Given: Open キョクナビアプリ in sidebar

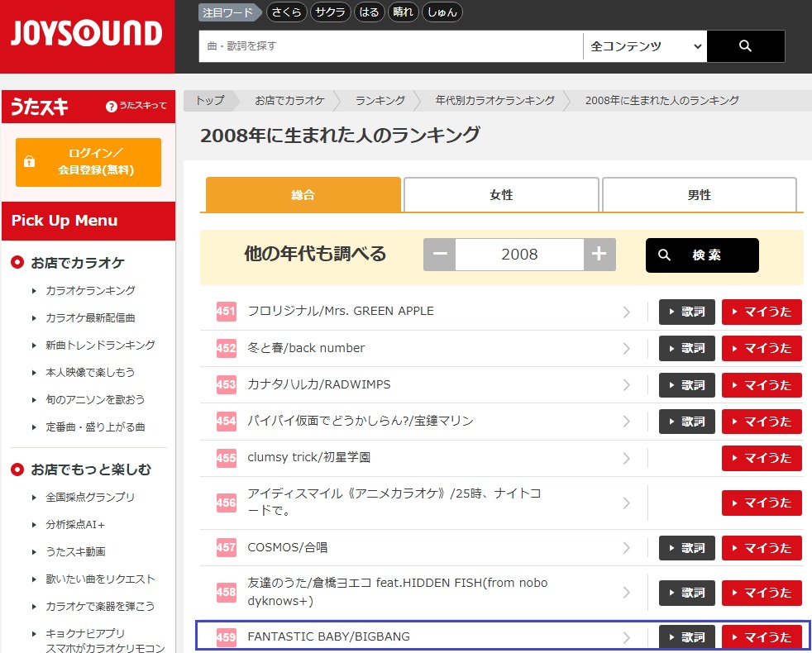Looking at the screenshot, I should pyautogui.click(x=85, y=633).
